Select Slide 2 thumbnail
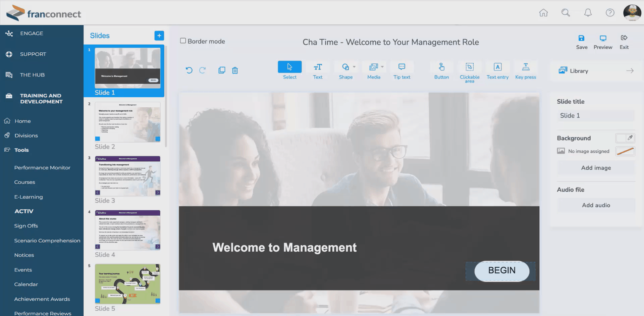The image size is (644, 316). [127, 122]
